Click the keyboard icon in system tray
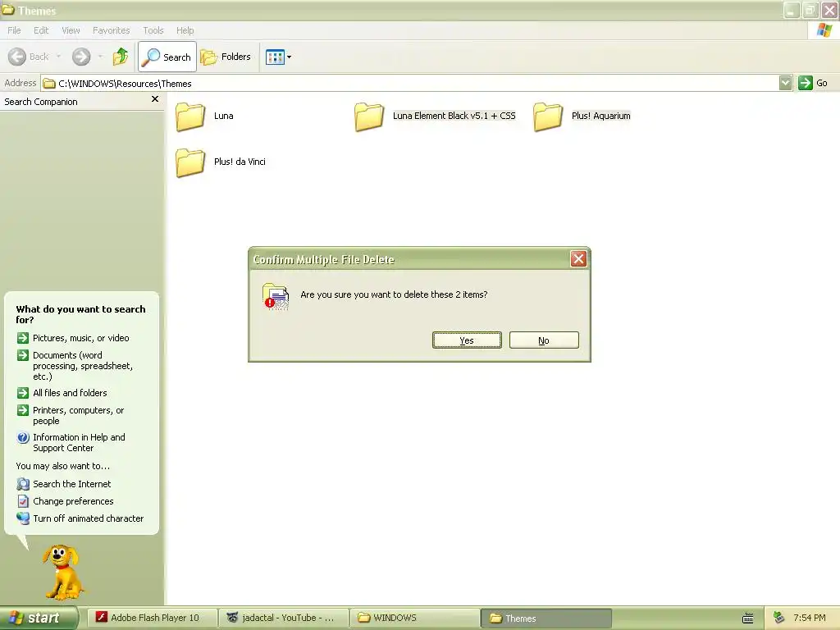Image resolution: width=840 pixels, height=630 pixels. [748, 618]
